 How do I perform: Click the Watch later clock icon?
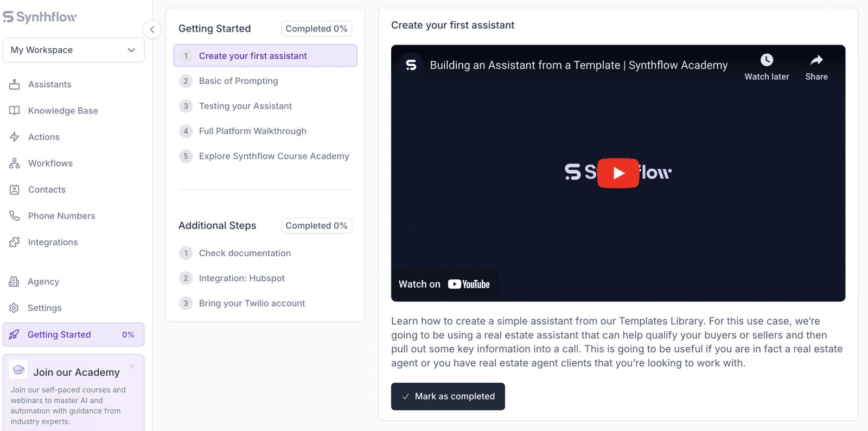click(767, 60)
